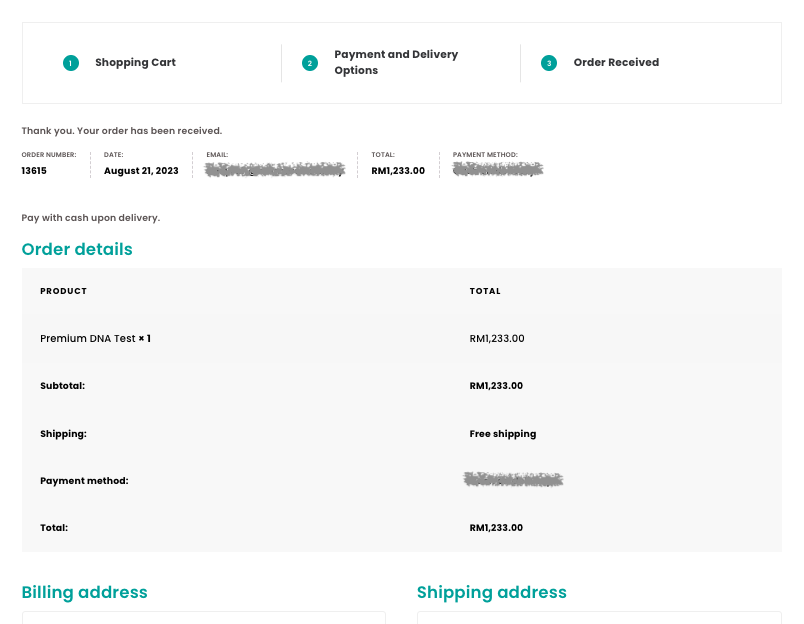Click the Subtotal row amount
This screenshot has height=624, width=804.
(x=496, y=385)
